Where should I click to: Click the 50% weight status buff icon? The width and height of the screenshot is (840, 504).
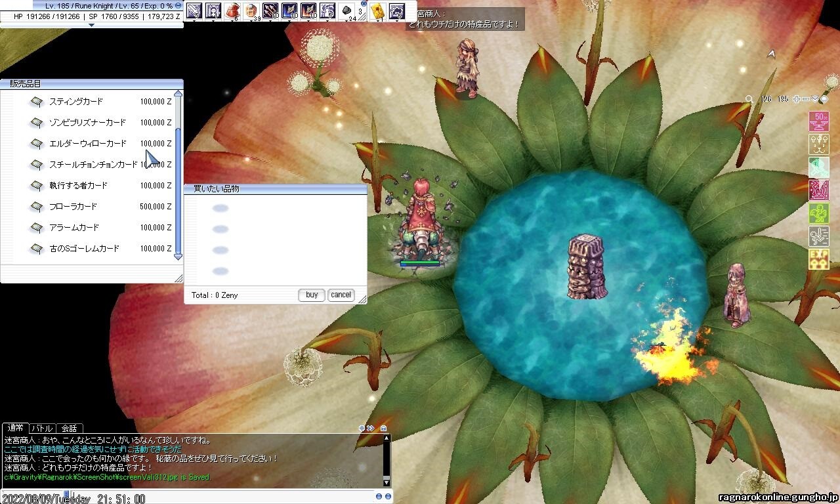pyautogui.click(x=819, y=121)
